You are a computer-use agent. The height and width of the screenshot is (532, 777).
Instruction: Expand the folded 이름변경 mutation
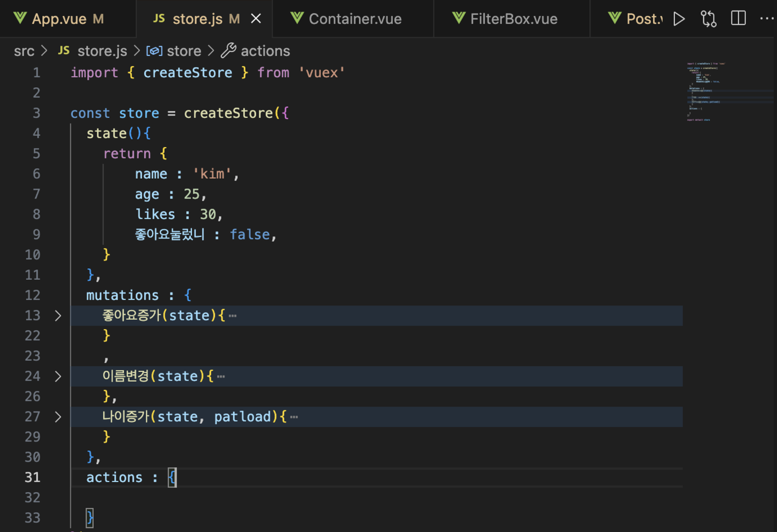pyautogui.click(x=58, y=376)
